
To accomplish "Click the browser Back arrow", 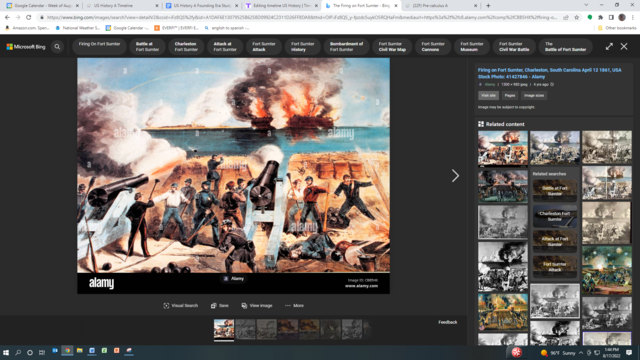I will coord(7,18).
